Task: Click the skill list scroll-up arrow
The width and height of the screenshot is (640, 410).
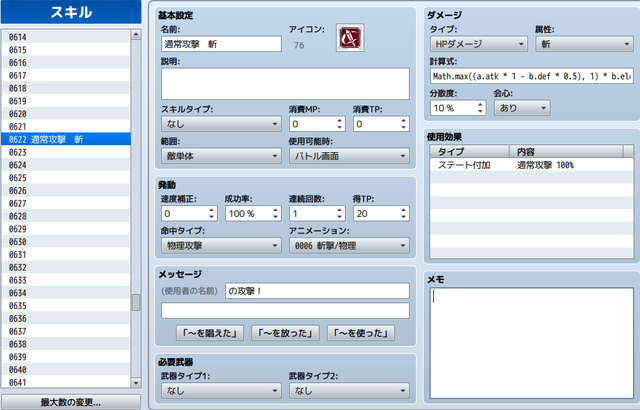Action: (136, 35)
